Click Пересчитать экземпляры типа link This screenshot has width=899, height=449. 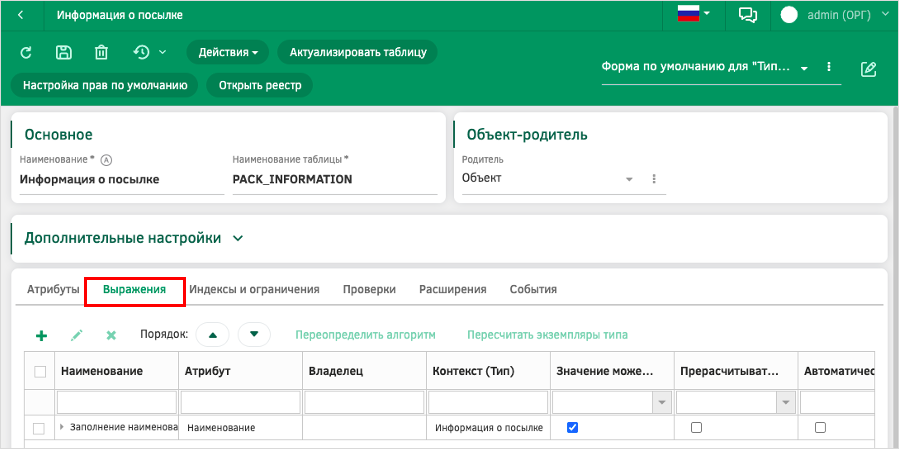547,335
